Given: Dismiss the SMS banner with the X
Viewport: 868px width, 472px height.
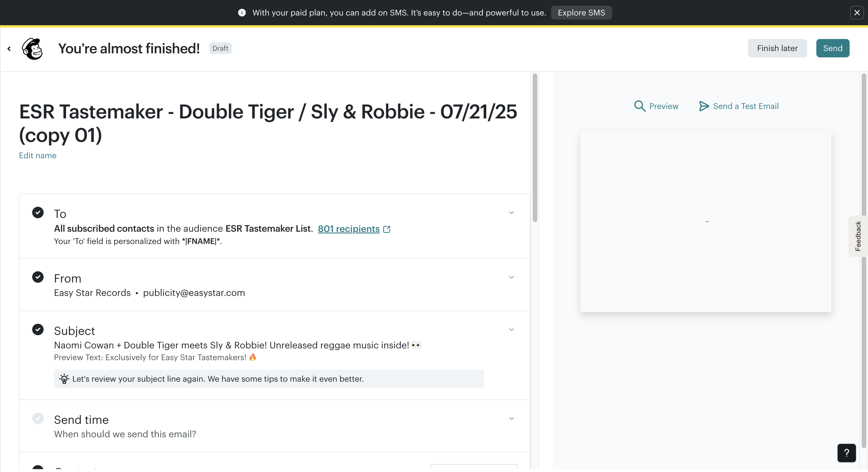Looking at the screenshot, I should click(857, 13).
